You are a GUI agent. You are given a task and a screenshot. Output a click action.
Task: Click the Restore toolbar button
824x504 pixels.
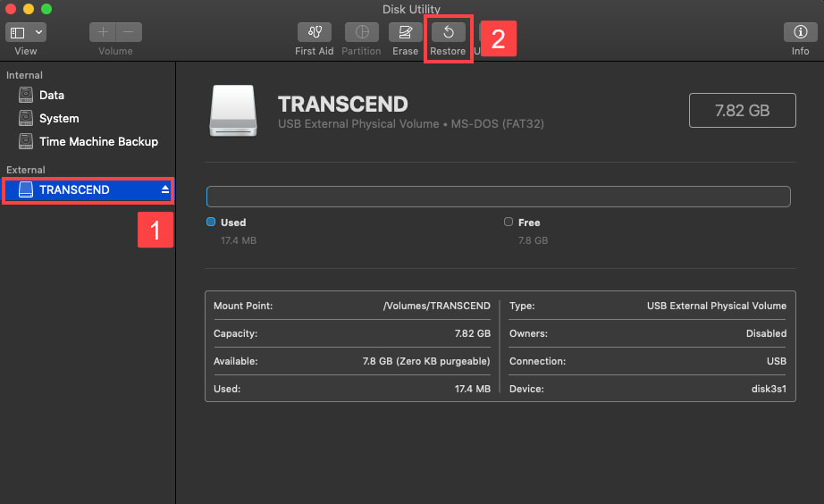point(448,33)
